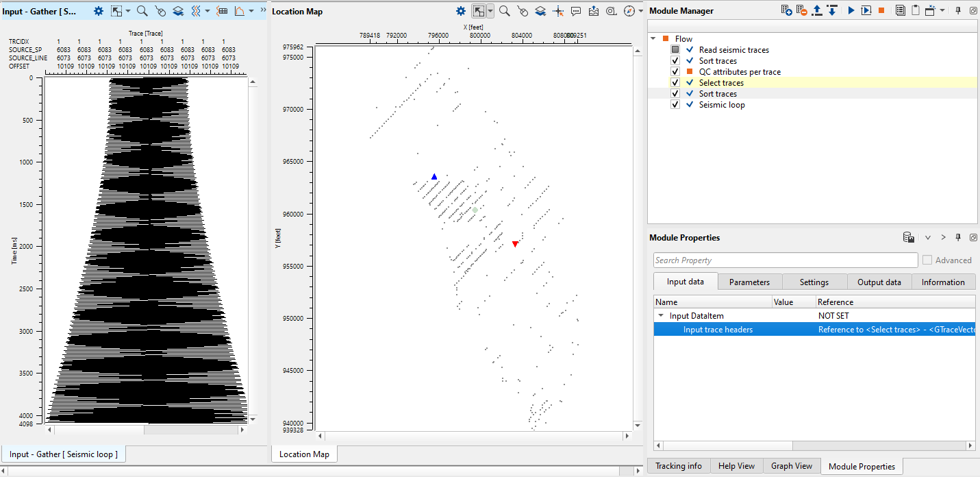Collapse the Flow tree node
Viewport: 980px width, 477px height.
pyautogui.click(x=653, y=39)
